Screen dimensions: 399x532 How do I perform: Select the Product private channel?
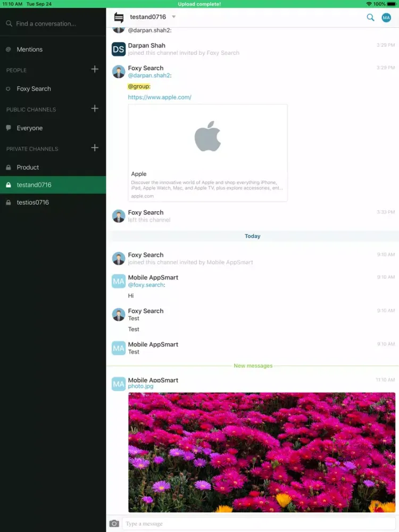tap(28, 168)
